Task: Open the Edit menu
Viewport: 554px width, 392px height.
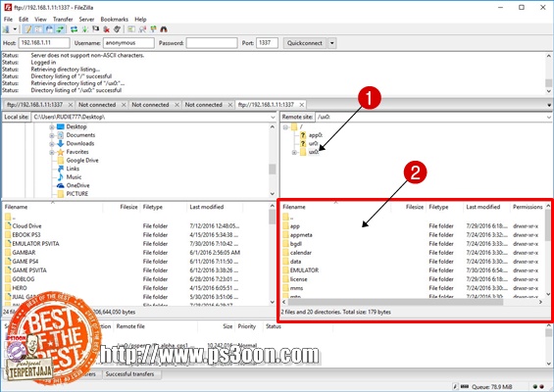Action: [x=24, y=19]
